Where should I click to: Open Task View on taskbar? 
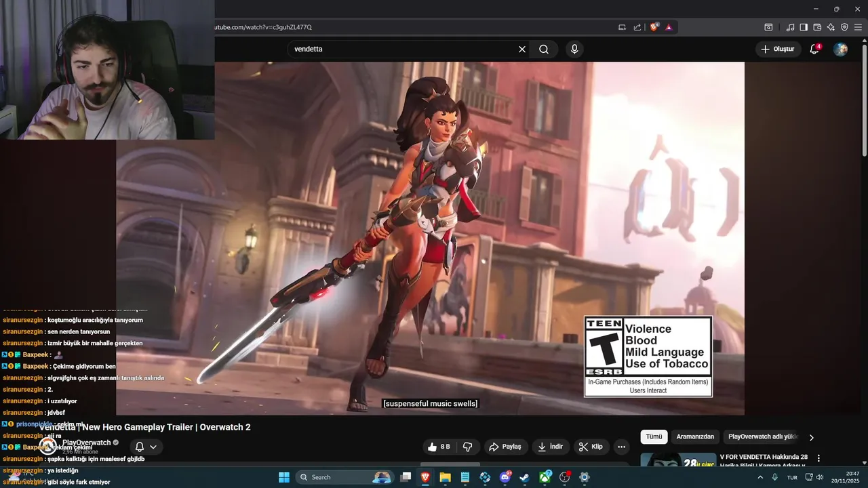(406, 477)
